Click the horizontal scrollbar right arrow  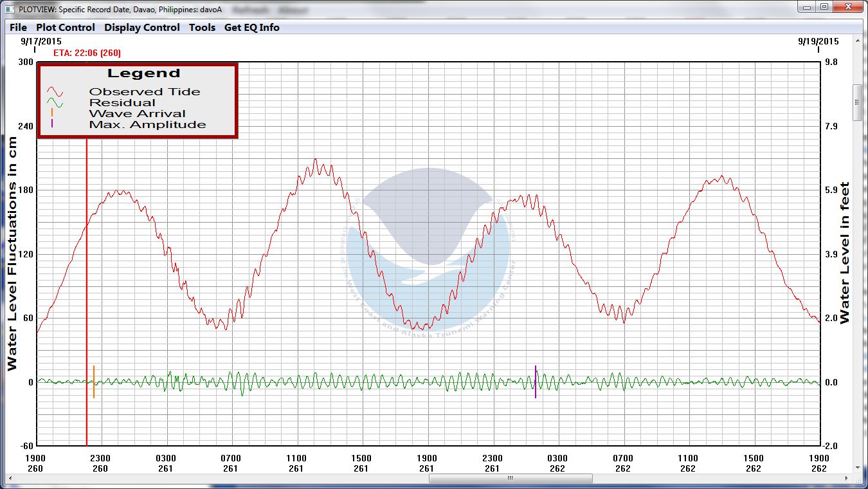(846, 479)
